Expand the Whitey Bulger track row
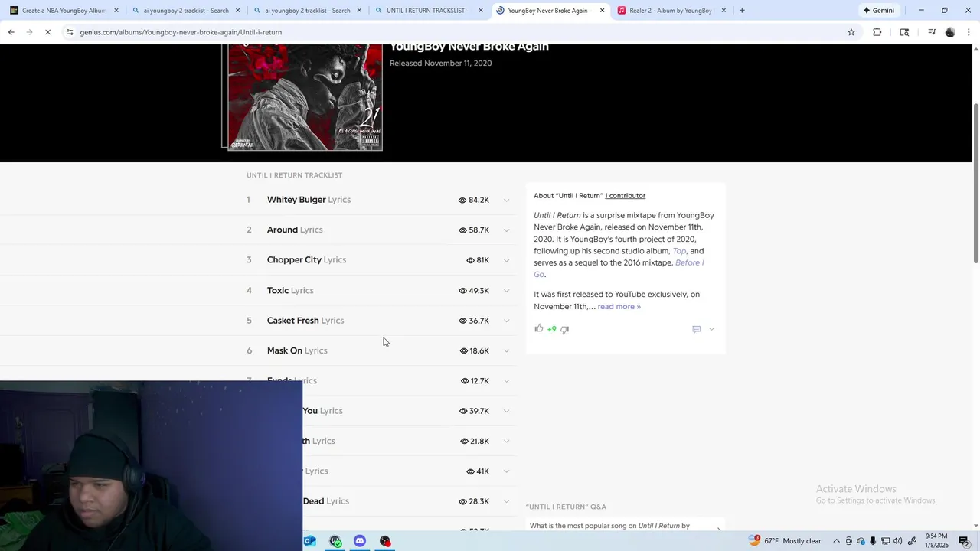980x551 pixels. pos(506,200)
